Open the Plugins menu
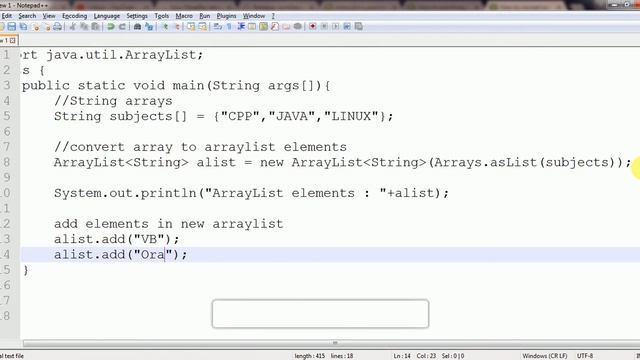 click(227, 16)
